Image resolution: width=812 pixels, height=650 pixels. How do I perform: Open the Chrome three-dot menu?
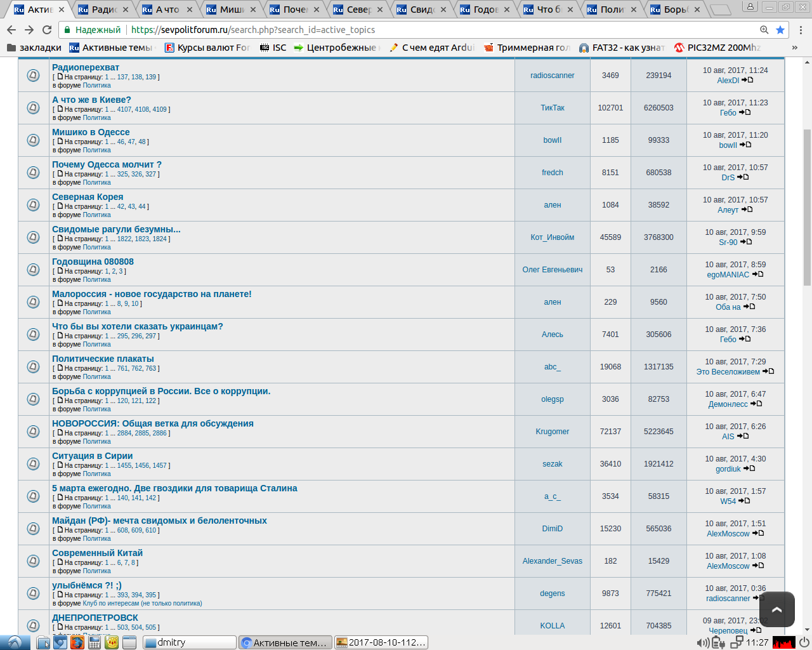click(801, 30)
